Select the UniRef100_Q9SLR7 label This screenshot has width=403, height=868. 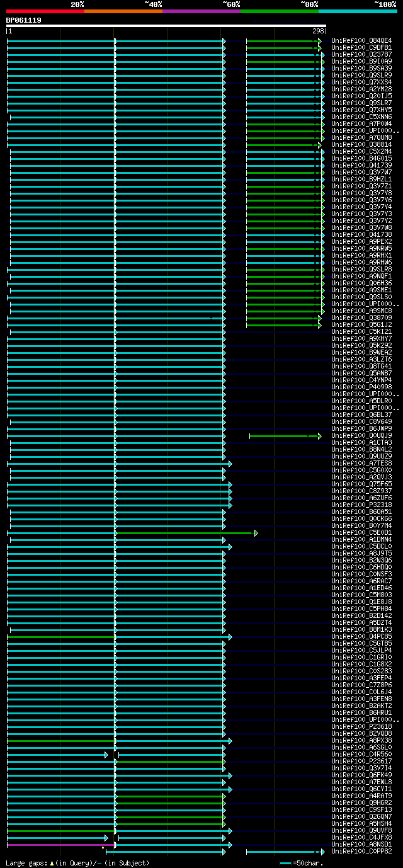click(361, 103)
